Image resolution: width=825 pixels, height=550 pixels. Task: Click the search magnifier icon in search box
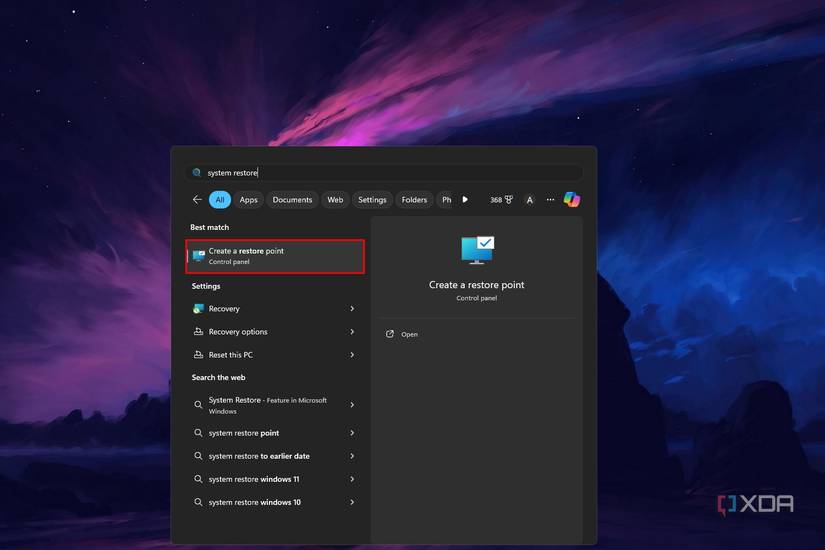tap(197, 173)
